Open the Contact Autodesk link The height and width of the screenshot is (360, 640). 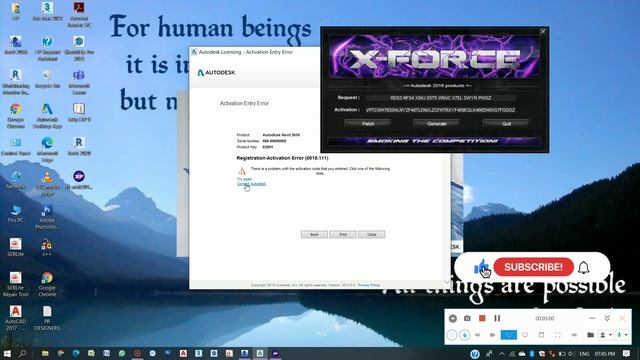[251, 184]
